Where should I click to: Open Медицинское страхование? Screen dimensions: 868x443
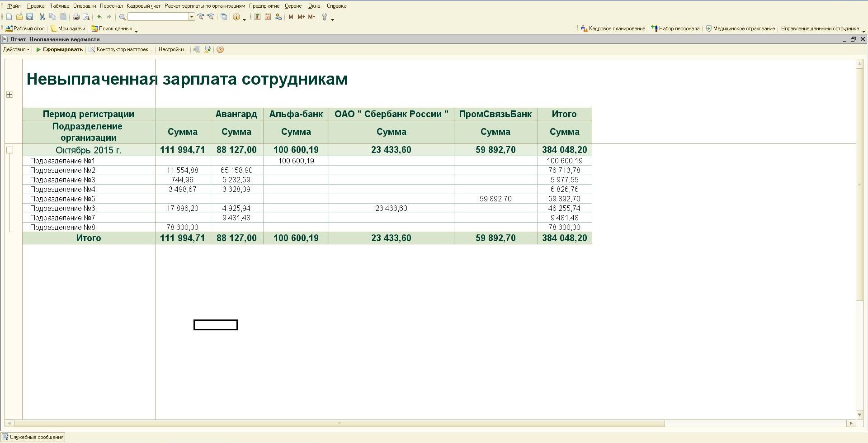pos(741,29)
